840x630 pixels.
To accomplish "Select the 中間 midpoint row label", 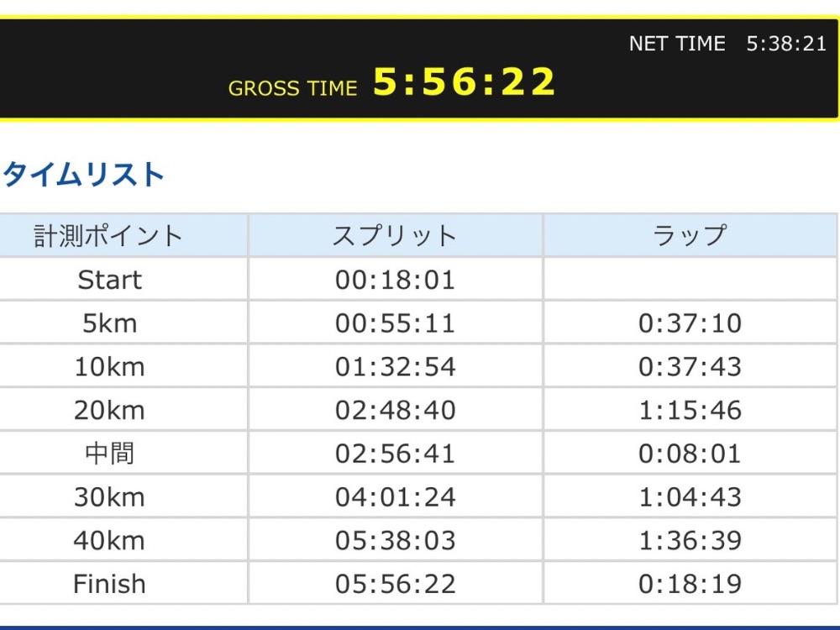I will 109,454.
